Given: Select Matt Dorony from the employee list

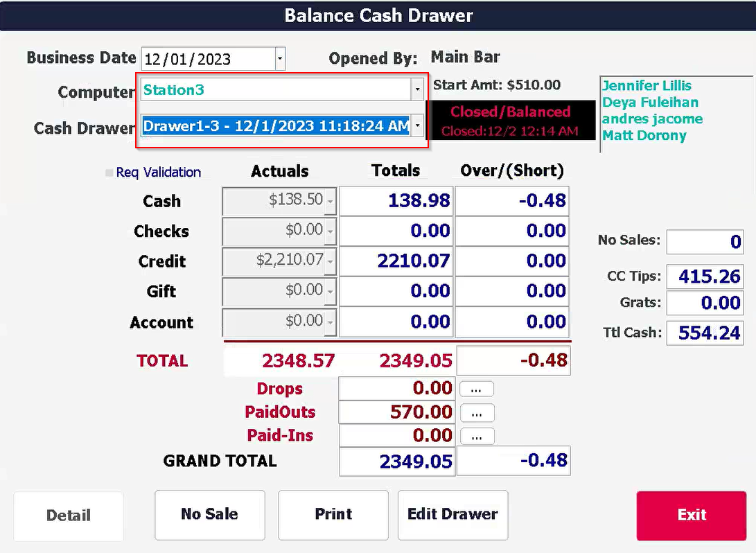Looking at the screenshot, I should [644, 136].
